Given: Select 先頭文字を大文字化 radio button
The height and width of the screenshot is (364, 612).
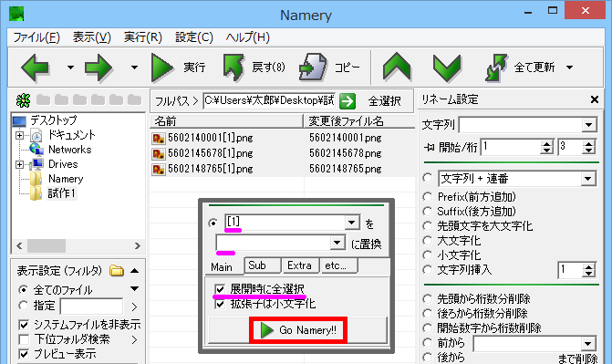Looking at the screenshot, I should 428,226.
